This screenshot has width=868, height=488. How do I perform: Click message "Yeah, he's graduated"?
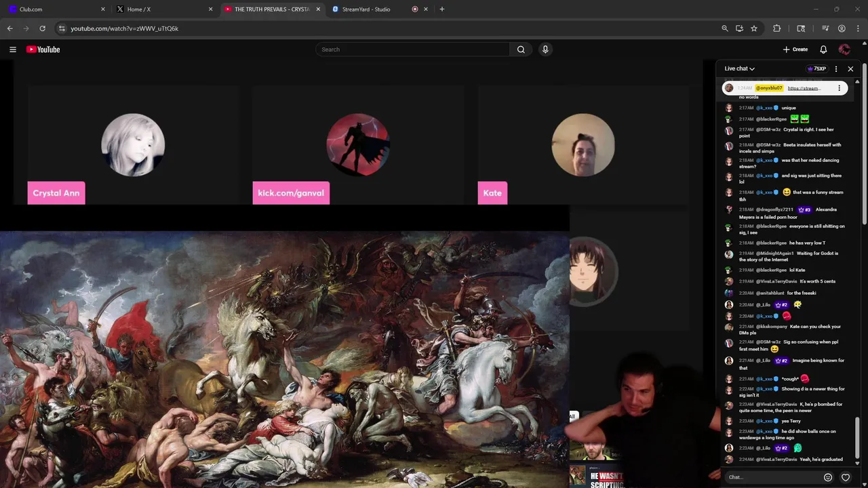821,460
